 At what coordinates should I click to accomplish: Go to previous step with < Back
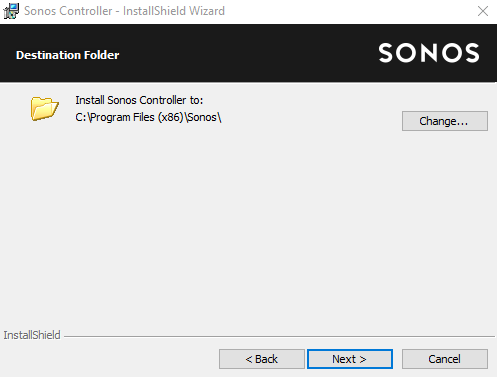(262, 359)
